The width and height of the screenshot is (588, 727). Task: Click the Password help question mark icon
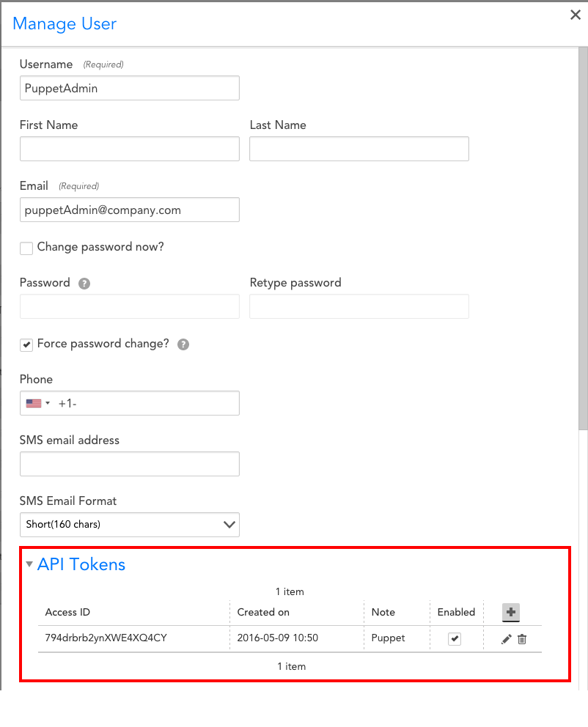tap(84, 284)
